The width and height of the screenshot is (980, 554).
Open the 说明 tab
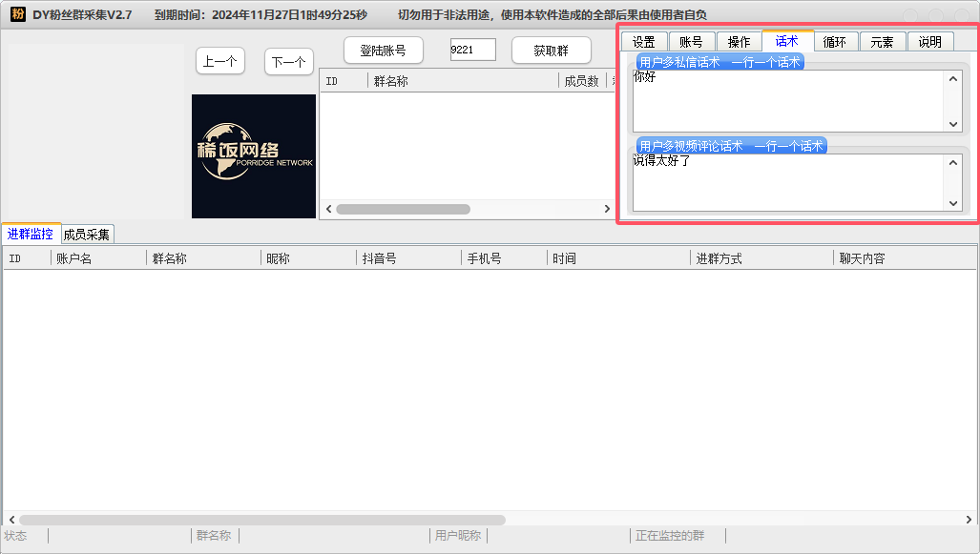point(929,42)
